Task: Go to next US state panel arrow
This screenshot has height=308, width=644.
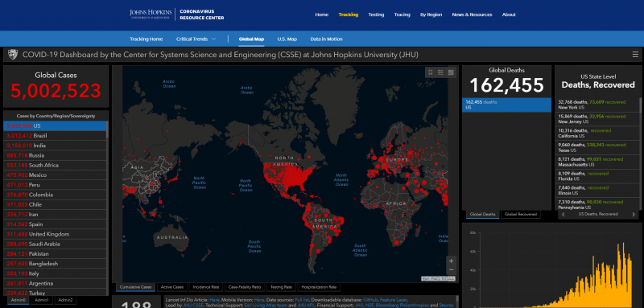Action: [x=634, y=214]
